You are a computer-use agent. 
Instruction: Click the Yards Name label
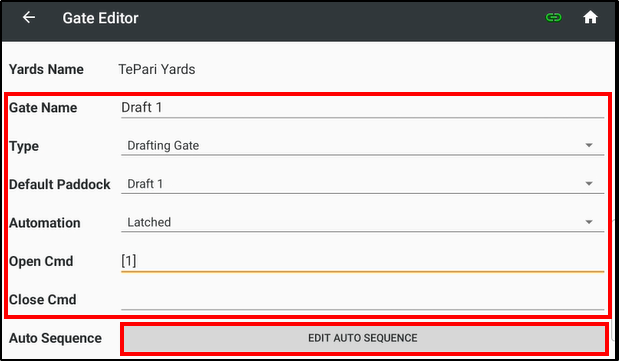pos(46,70)
